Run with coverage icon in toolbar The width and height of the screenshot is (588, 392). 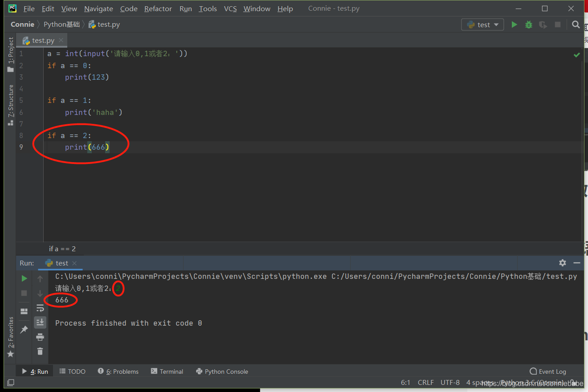(543, 25)
